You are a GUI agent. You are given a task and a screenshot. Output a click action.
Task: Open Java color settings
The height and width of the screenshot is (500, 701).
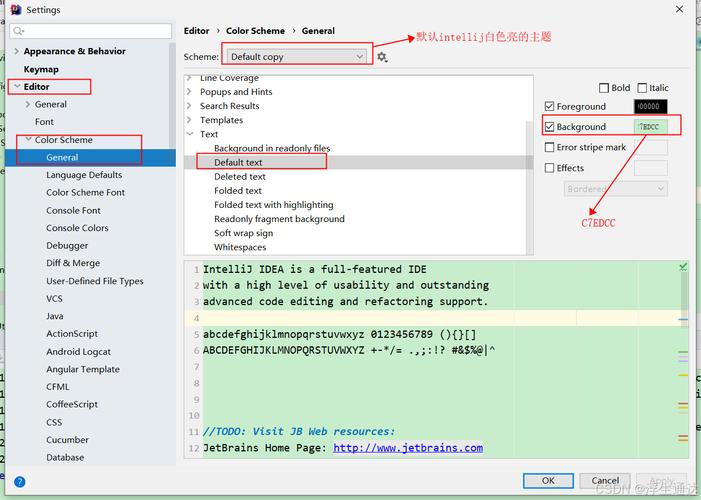(x=55, y=316)
